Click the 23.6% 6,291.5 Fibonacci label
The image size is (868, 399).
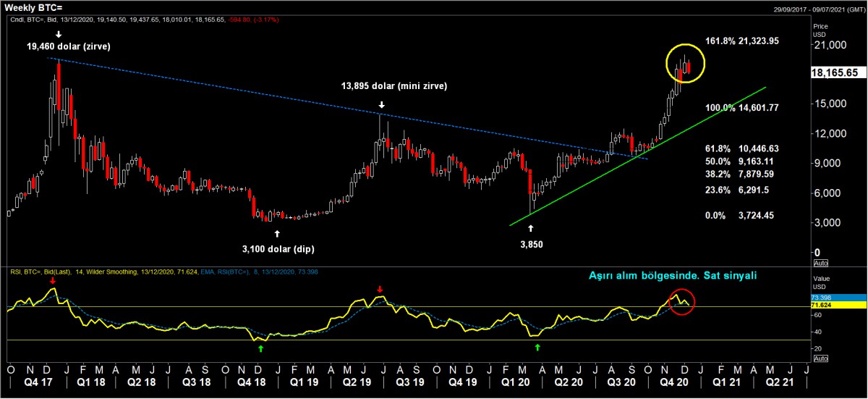(x=737, y=190)
